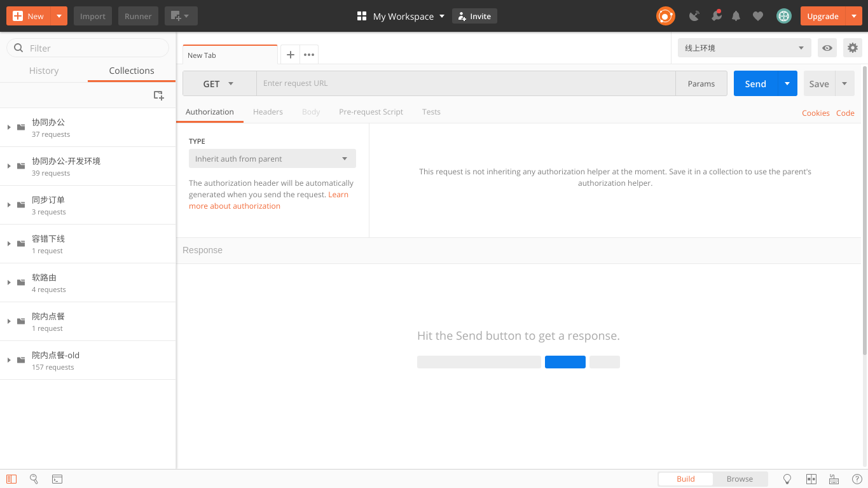This screenshot has width=868, height=488.
Task: Open the 线上环境 environment dropdown
Action: pyautogui.click(x=743, y=48)
